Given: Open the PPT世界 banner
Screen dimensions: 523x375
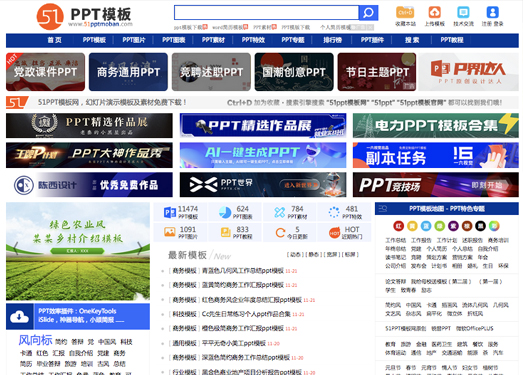Looking at the screenshot, I should click(263, 185).
